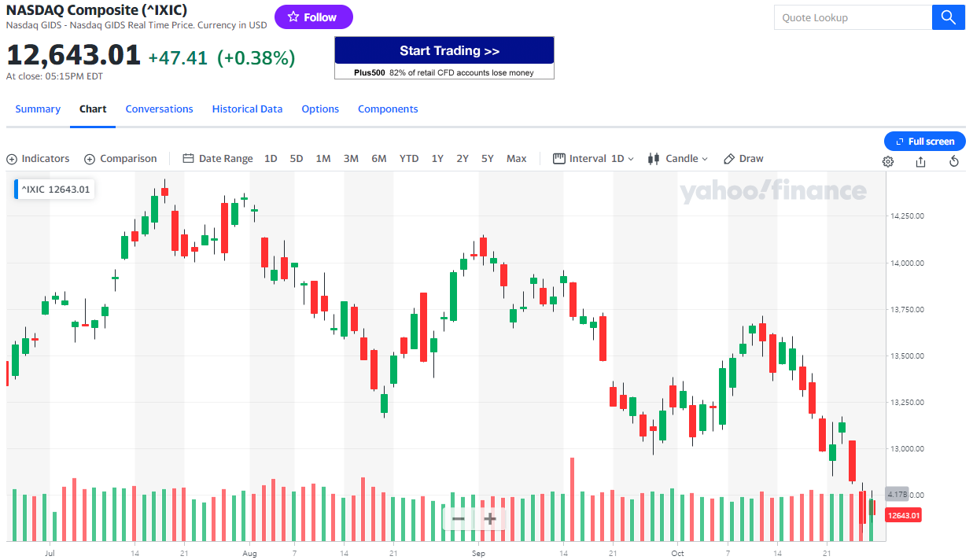
Task: Zoom out with the minus button
Action: [459, 519]
